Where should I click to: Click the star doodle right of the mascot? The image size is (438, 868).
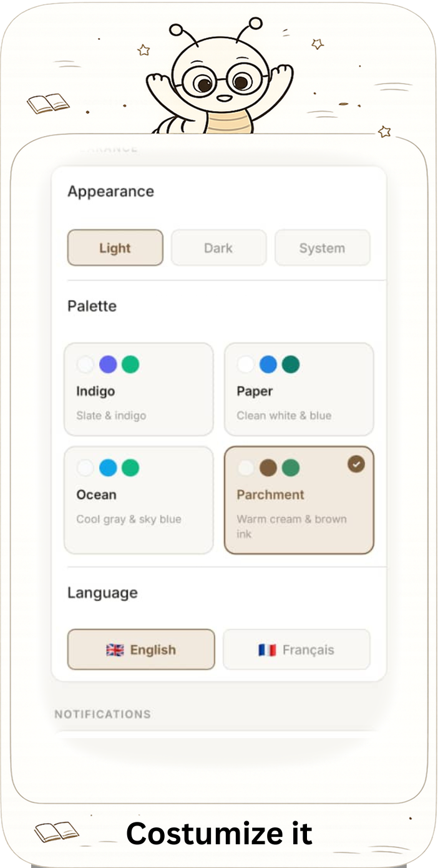pyautogui.click(x=318, y=44)
